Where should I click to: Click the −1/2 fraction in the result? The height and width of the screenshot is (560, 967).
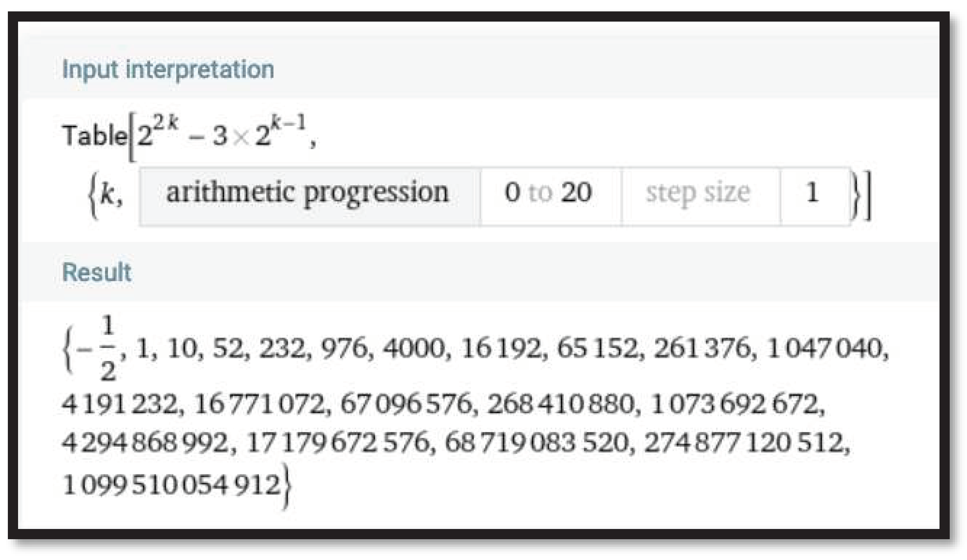103,348
